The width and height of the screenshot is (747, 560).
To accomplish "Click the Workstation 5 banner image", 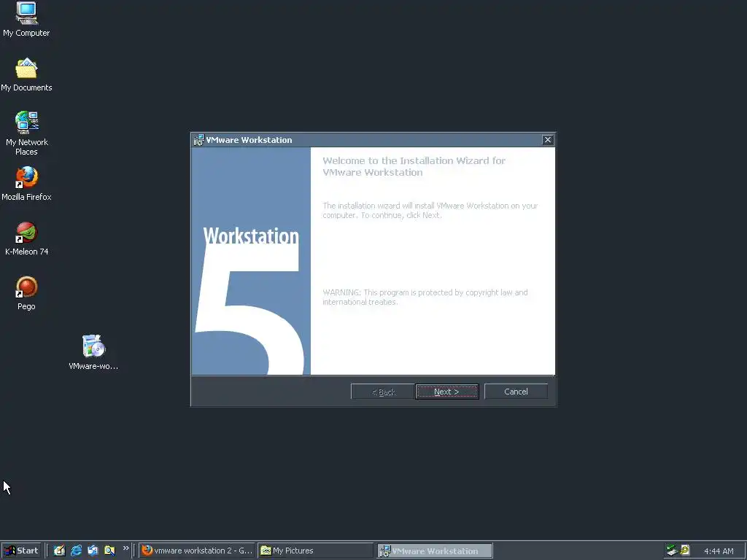I will click(251, 261).
